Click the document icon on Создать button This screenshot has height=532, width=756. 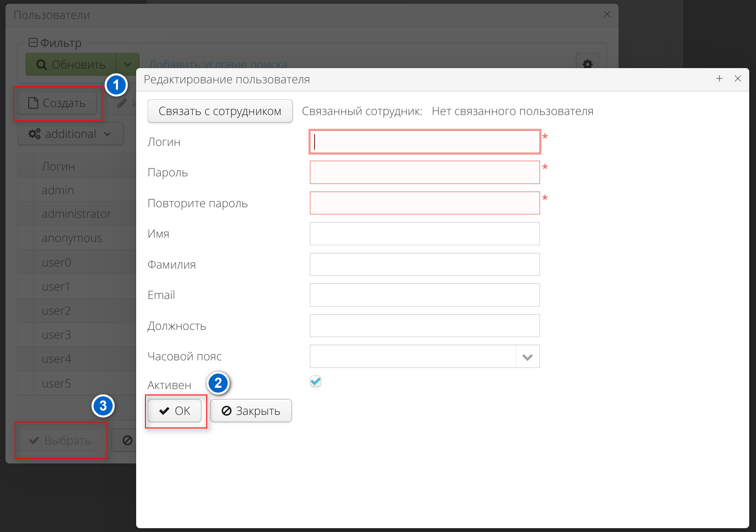click(x=33, y=103)
